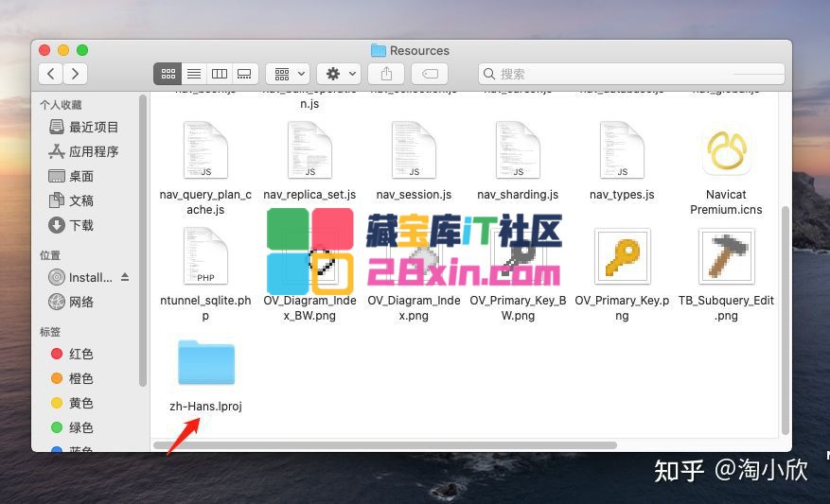
Task: Select the Install... disk in sidebar
Action: 80,277
